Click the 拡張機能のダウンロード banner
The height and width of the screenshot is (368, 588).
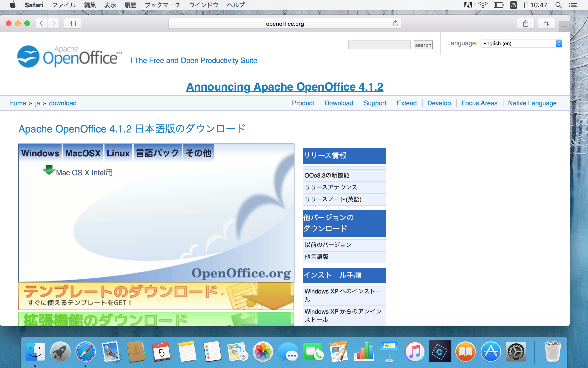point(156,319)
